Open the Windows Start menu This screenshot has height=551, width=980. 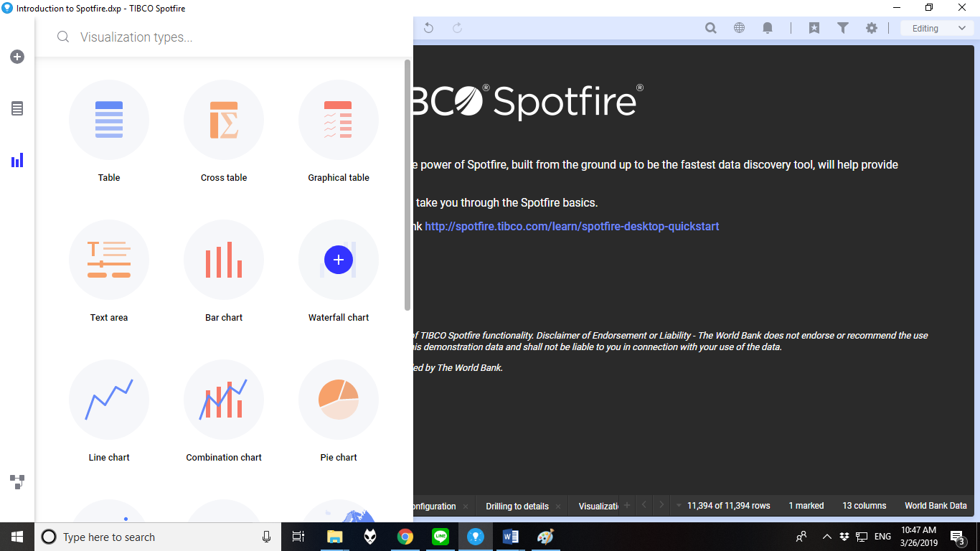click(17, 537)
